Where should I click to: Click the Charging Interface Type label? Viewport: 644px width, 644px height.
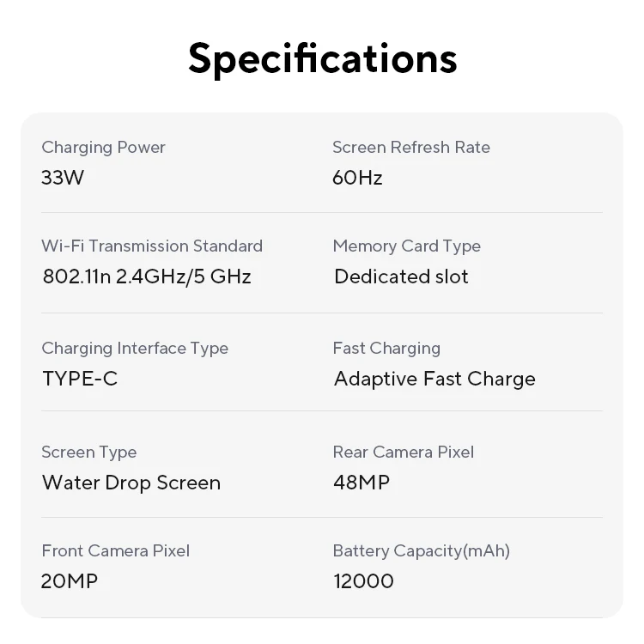pos(135,349)
